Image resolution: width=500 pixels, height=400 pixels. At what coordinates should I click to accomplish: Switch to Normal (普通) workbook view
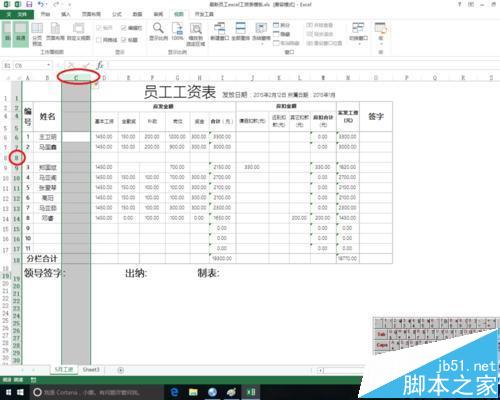(21, 34)
